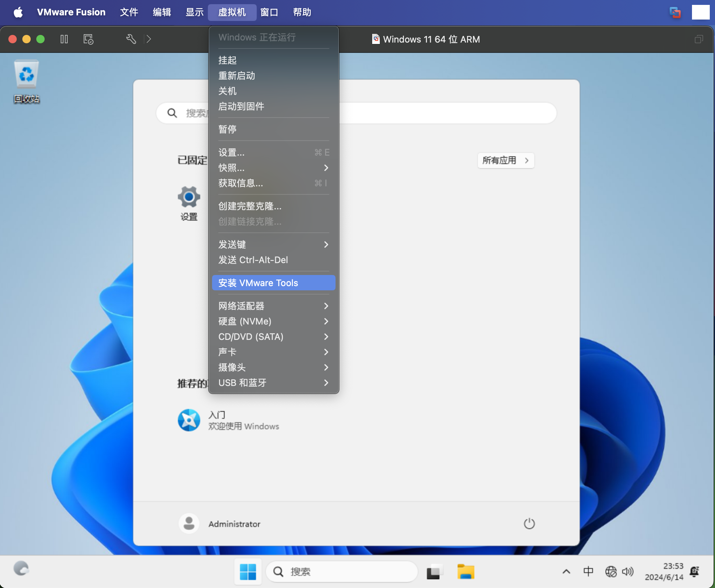
Task: Click the taskbar search box
Action: click(x=341, y=572)
